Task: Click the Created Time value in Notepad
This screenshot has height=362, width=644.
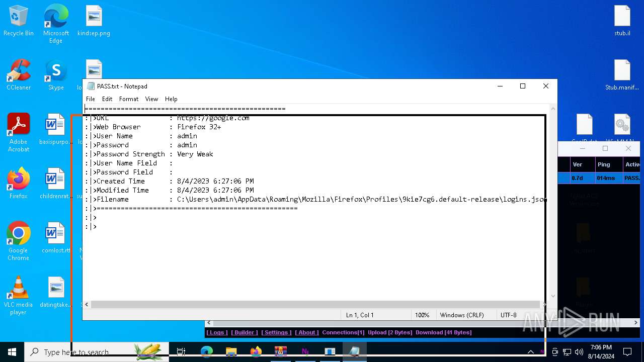Action: pos(215,181)
